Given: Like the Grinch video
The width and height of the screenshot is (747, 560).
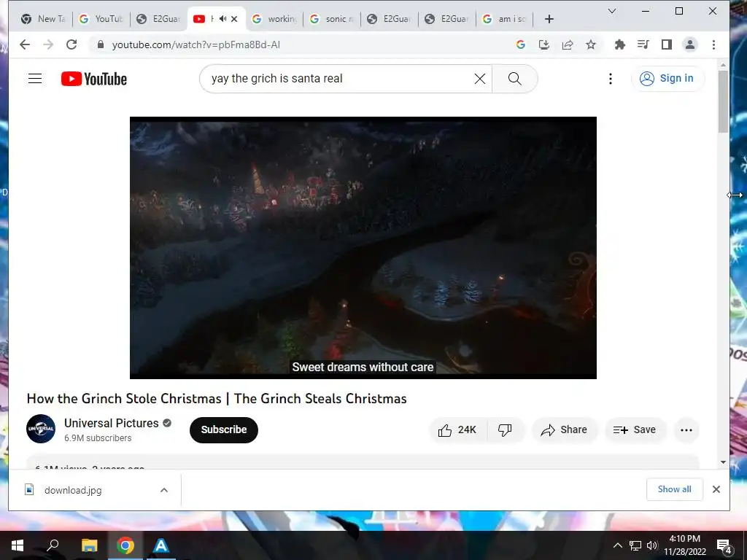Looking at the screenshot, I should [457, 430].
